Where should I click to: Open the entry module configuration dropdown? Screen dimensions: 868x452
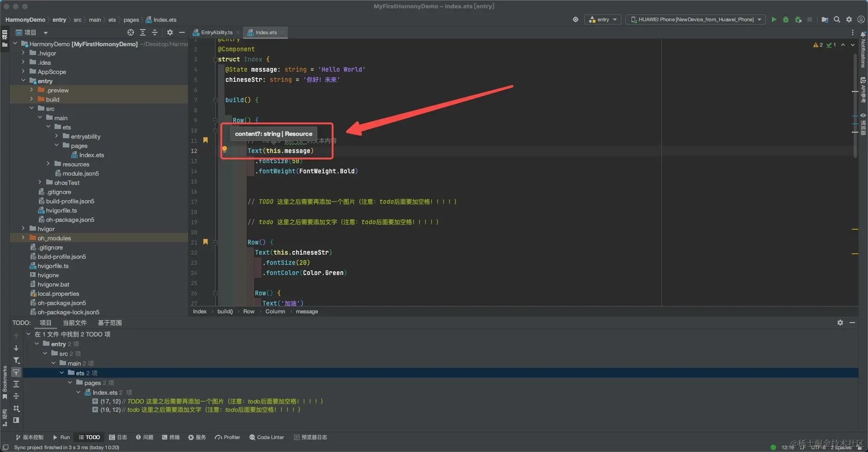pyautogui.click(x=603, y=19)
